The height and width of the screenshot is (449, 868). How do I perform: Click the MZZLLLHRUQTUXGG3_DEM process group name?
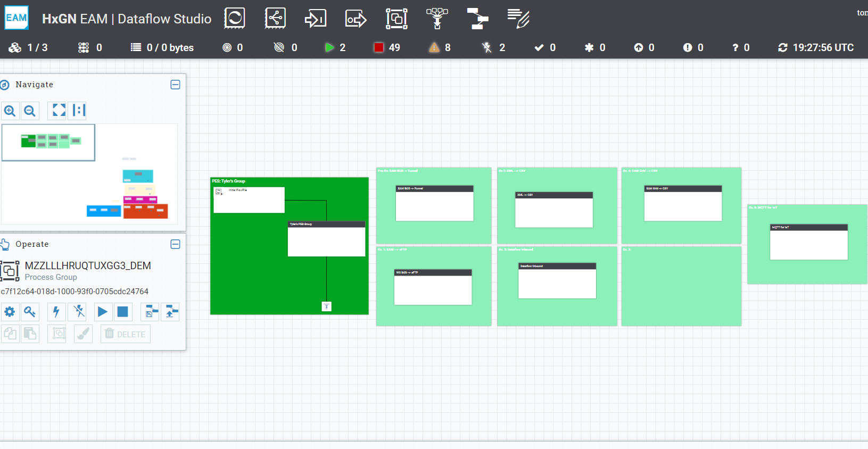tap(88, 265)
